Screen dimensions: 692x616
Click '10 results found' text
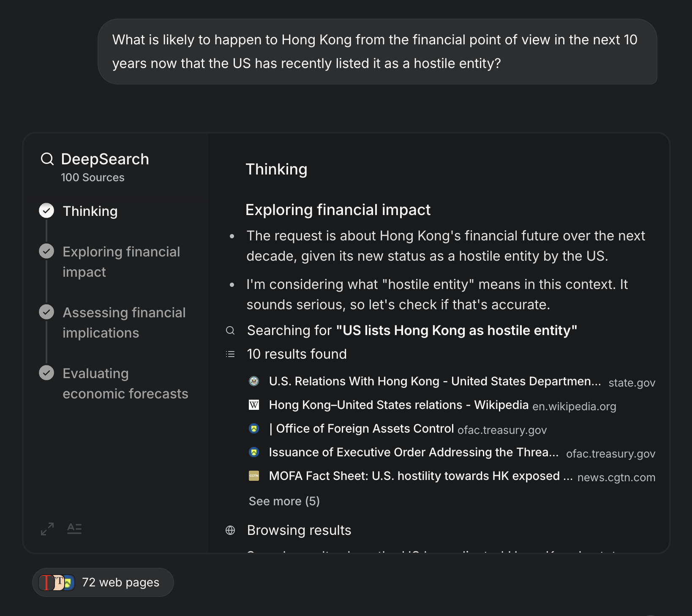[x=297, y=354]
